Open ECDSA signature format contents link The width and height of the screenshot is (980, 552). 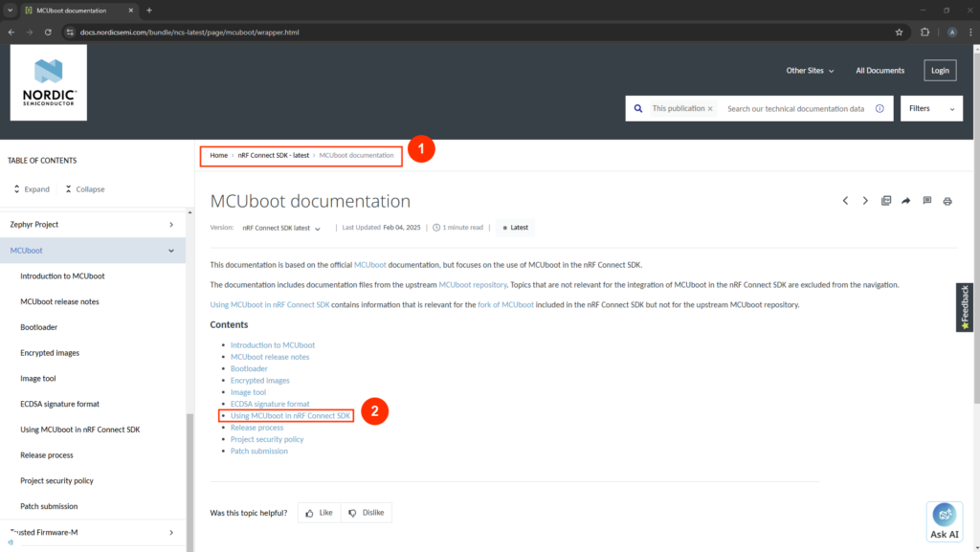(270, 404)
